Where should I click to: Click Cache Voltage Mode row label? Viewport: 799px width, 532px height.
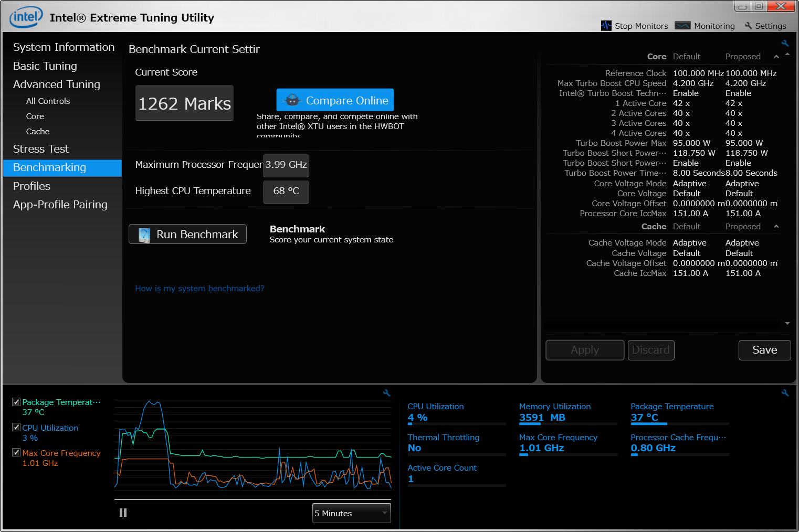[627, 243]
